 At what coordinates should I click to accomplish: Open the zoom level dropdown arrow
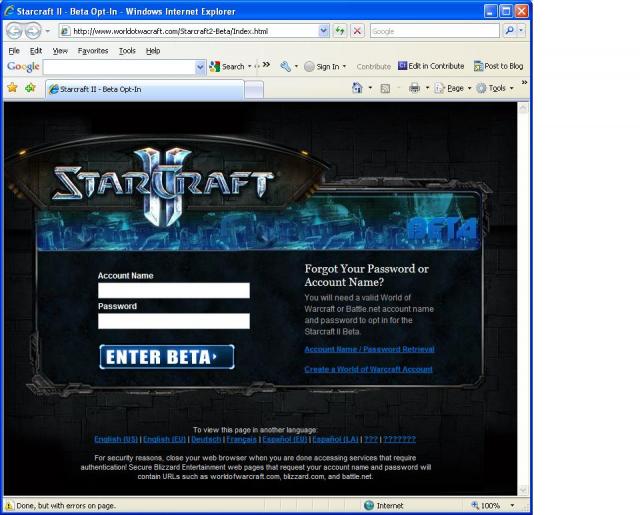click(512, 506)
